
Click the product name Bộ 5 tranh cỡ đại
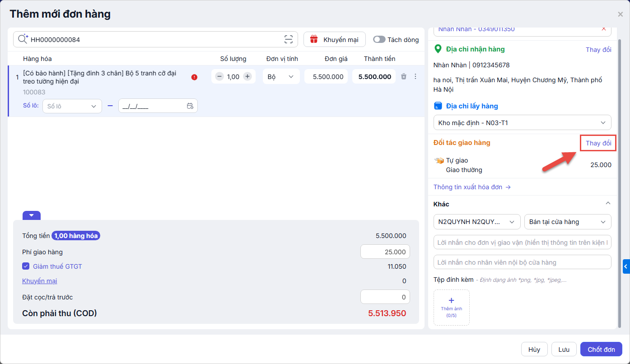pyautogui.click(x=99, y=77)
